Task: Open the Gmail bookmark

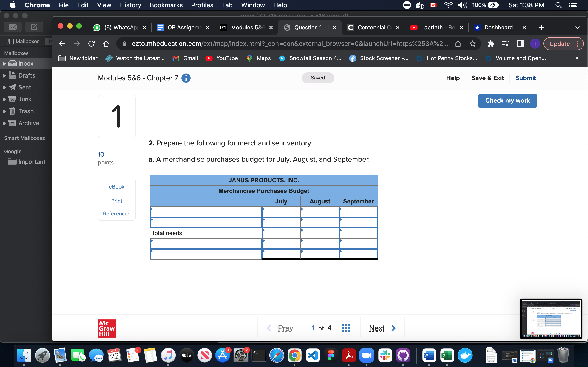Action: (185, 58)
